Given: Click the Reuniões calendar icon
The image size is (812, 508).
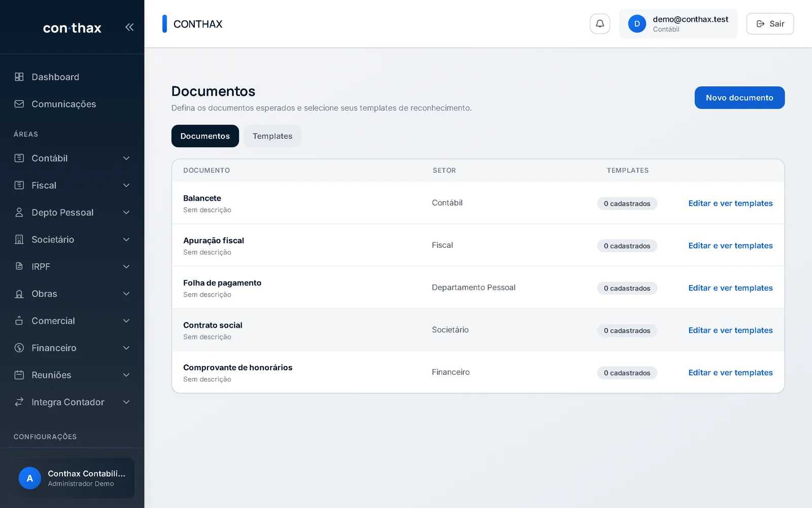Looking at the screenshot, I should click(19, 375).
